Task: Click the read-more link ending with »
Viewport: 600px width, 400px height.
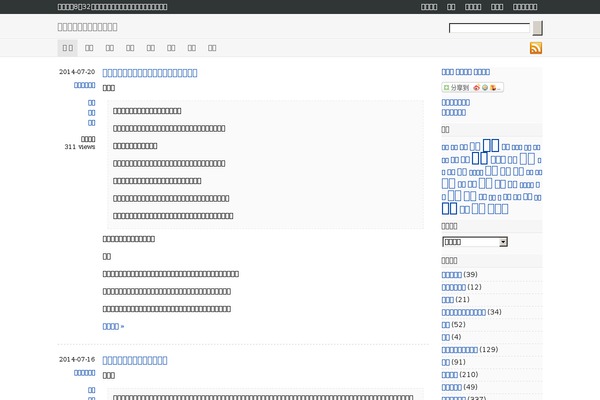Action: (113, 327)
